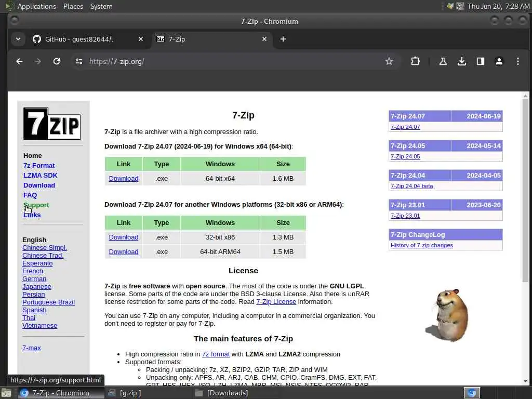This screenshot has height=399, width=532.
Task: Open the Places menu
Action: click(73, 6)
